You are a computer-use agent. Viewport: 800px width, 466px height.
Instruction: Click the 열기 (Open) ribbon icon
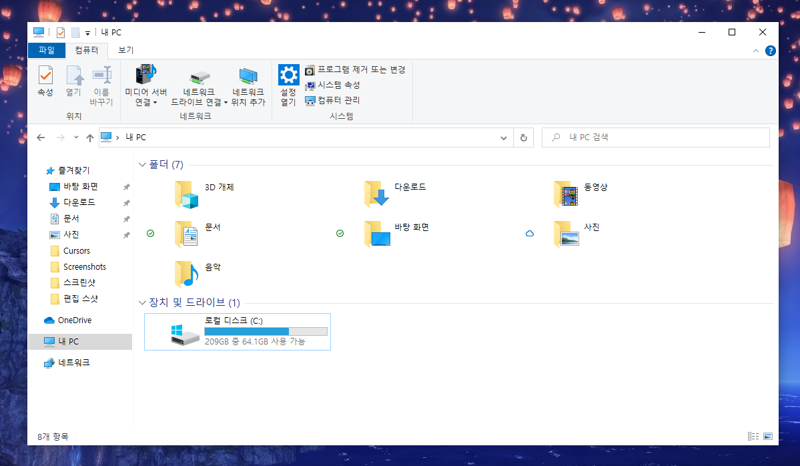point(74,76)
